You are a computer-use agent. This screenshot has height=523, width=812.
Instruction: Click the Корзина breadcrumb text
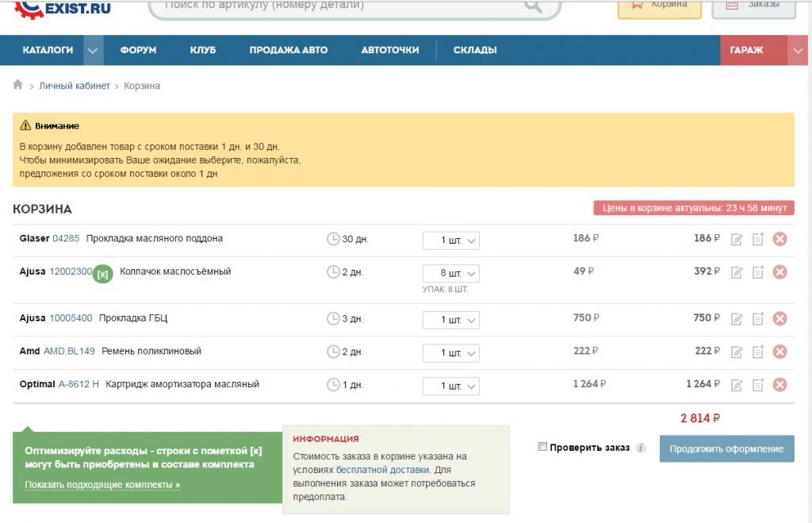(x=142, y=86)
